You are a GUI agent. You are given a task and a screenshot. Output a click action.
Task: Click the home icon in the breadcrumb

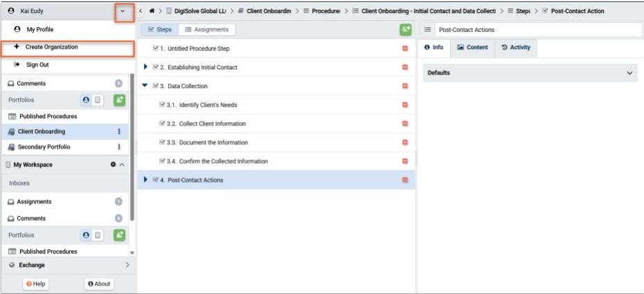(152, 12)
